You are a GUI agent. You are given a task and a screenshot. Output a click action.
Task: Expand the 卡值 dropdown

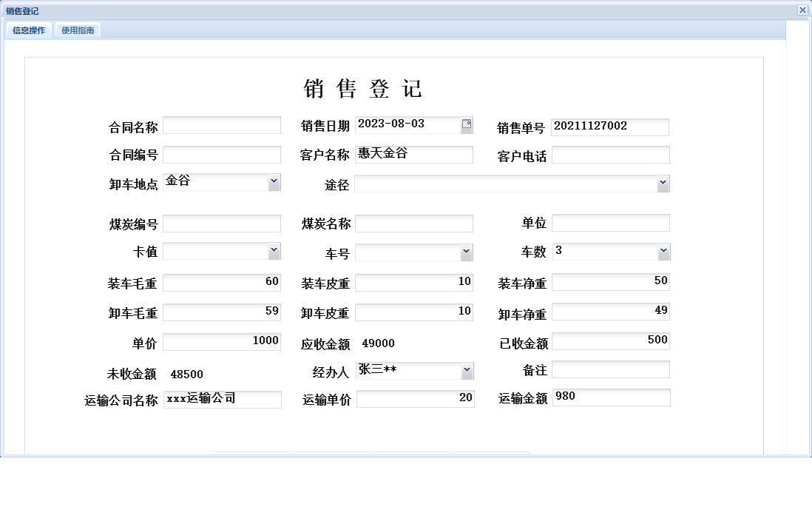(x=273, y=251)
